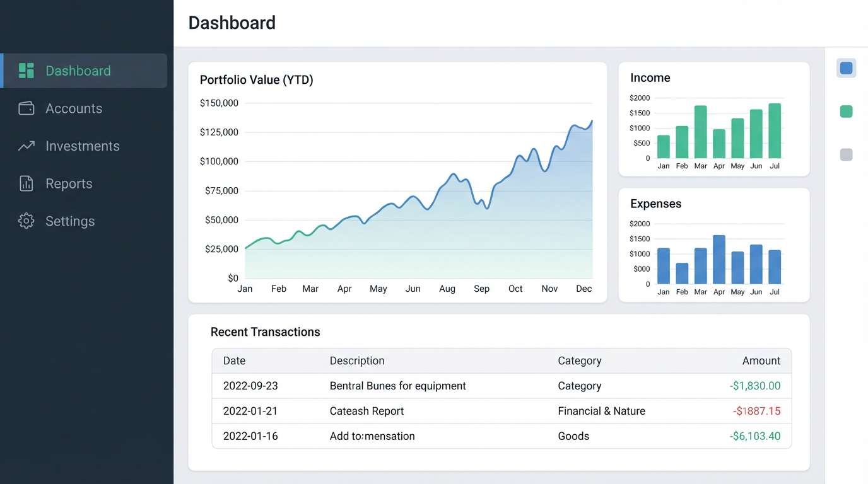Click the Portfolio Value (YTD) chart area
The height and width of the screenshot is (484, 868).
pos(416,189)
